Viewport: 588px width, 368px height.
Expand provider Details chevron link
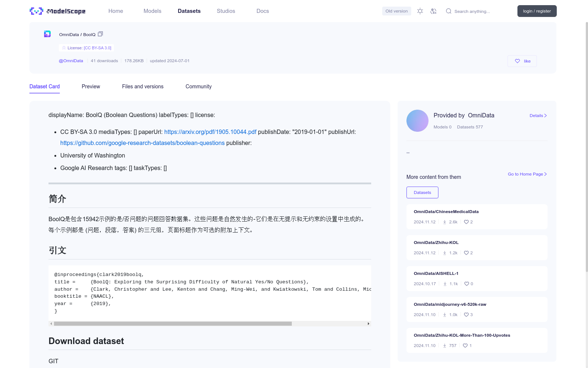pos(538,116)
